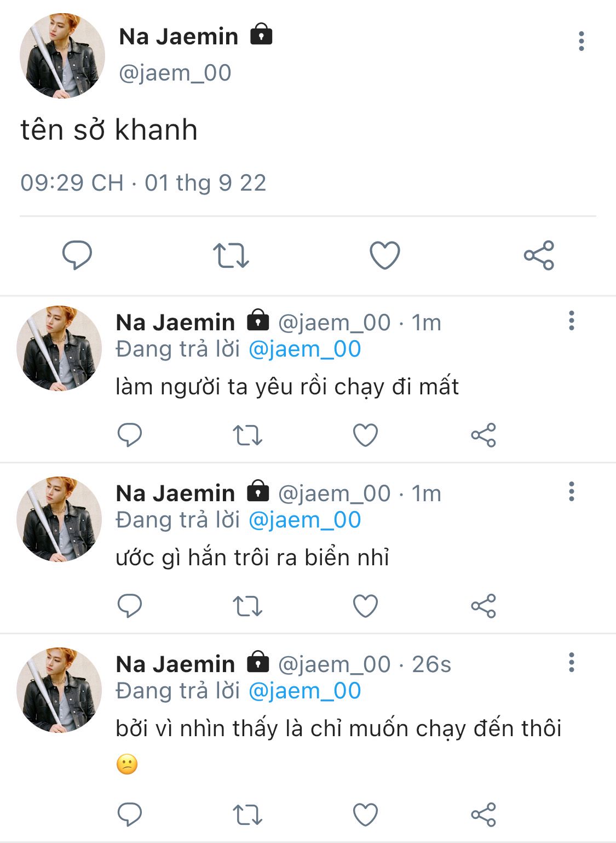Open options menu for "làm người ta yêu" reply
The image size is (616, 843).
tap(572, 321)
